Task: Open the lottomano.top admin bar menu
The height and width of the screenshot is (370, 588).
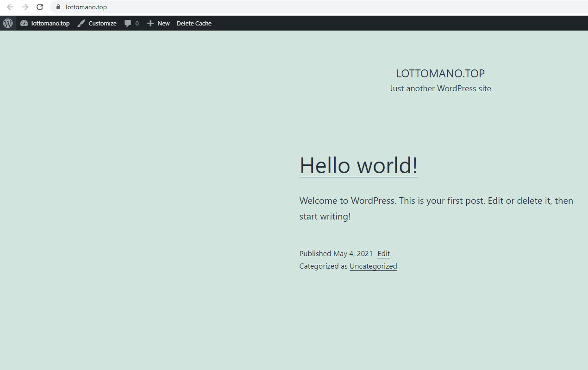Action: [x=50, y=23]
